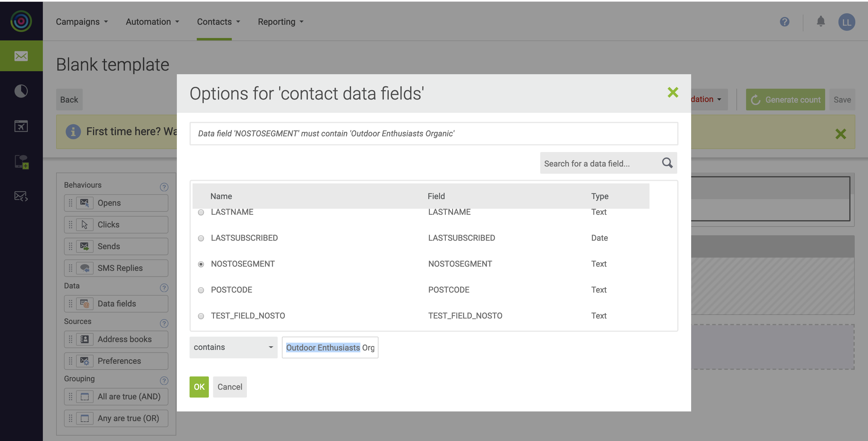The image size is (868, 441).
Task: Expand the Reporting menu
Action: coord(280,22)
